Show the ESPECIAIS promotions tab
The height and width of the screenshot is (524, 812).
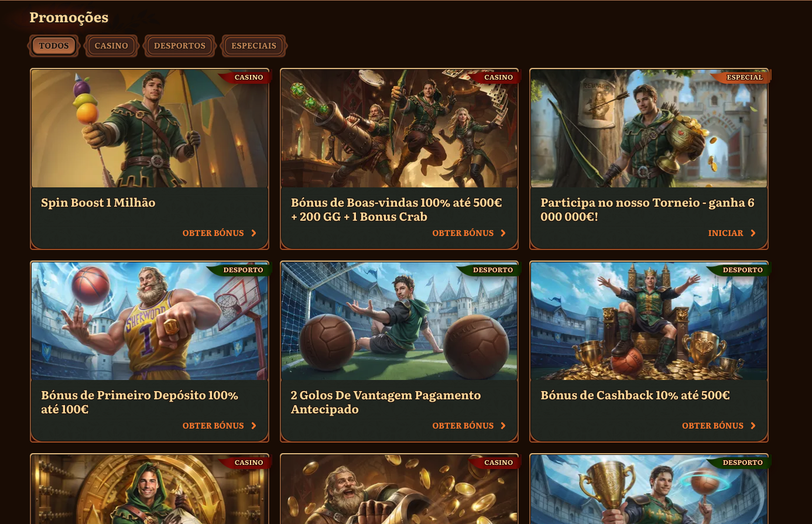(x=253, y=46)
